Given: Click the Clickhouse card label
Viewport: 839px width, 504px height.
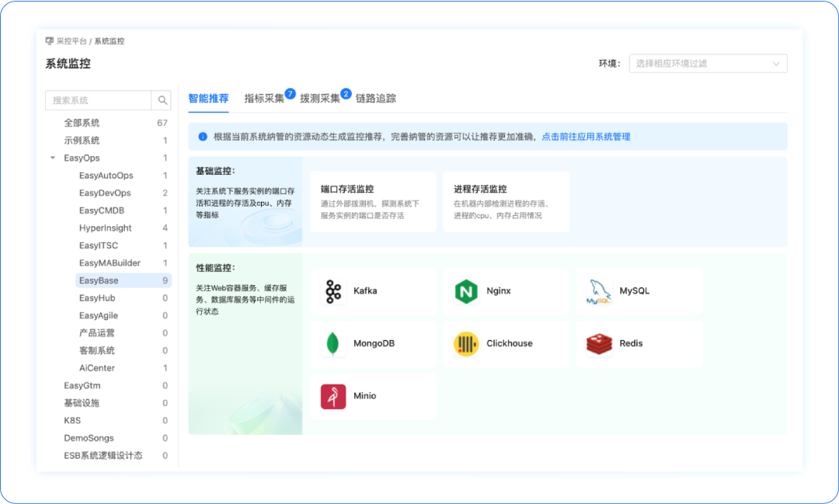Looking at the screenshot, I should (x=509, y=343).
